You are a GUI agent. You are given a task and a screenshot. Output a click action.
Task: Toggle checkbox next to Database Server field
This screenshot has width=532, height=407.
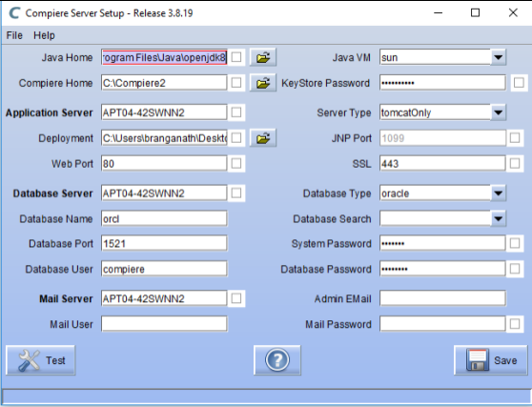pyautogui.click(x=236, y=193)
